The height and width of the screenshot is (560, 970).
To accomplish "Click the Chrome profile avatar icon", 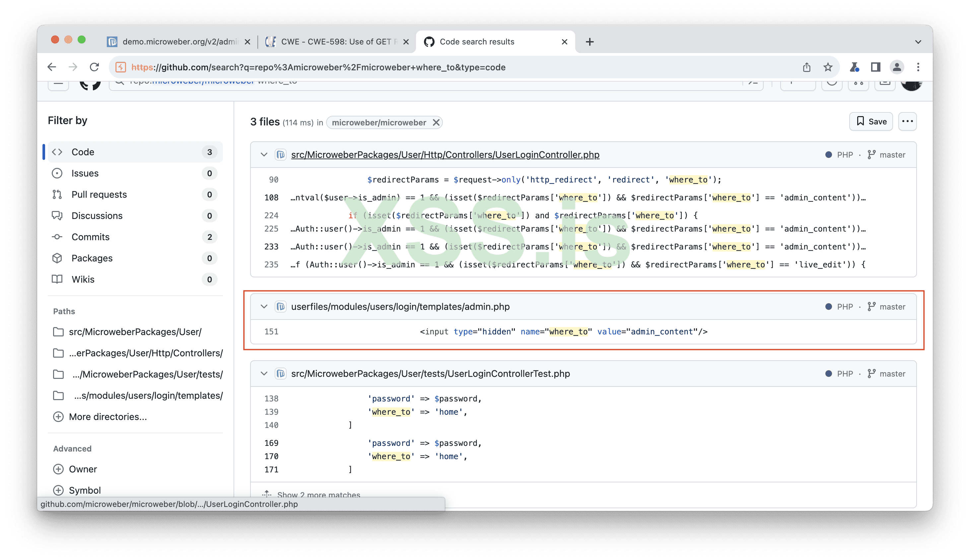I will (x=897, y=67).
